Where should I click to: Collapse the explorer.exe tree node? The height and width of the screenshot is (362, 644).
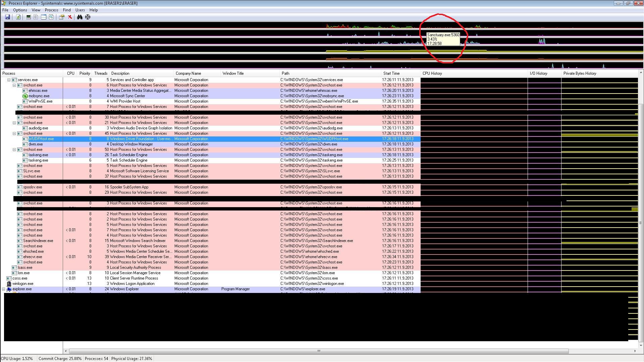[x=4, y=289]
